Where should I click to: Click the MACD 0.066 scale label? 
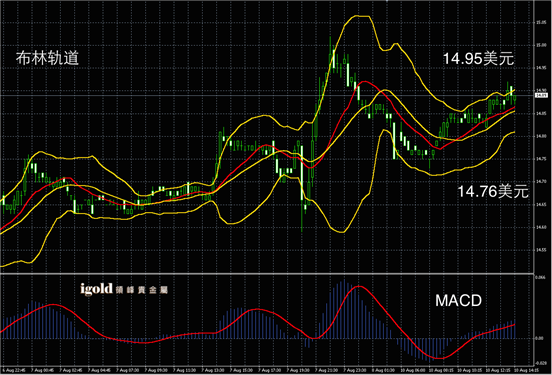point(540,277)
